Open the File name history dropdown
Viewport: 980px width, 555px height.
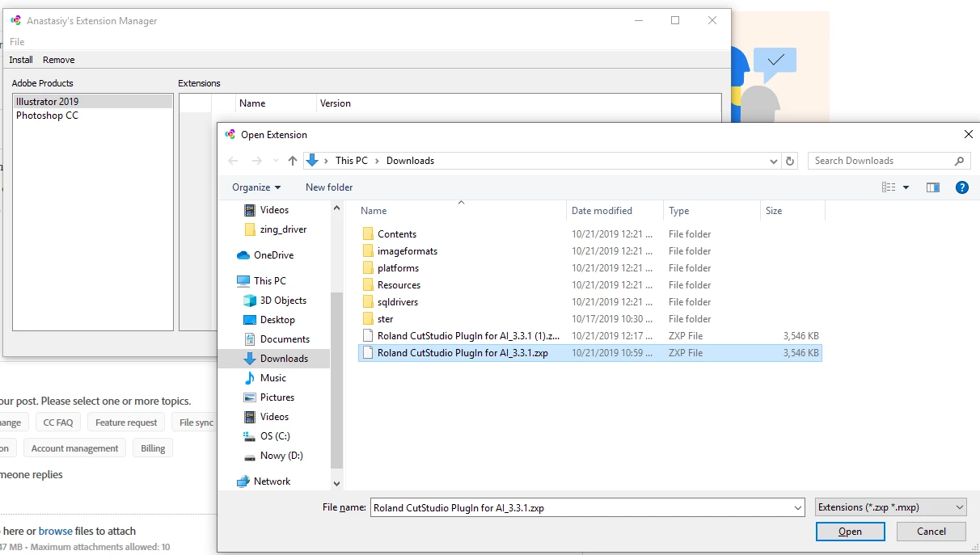tap(798, 508)
